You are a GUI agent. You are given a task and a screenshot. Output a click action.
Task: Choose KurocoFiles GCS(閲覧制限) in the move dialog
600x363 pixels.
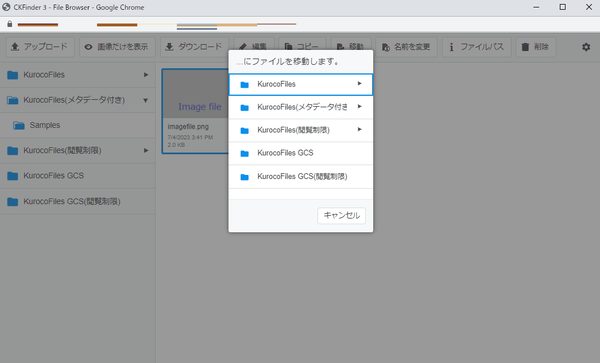click(x=301, y=177)
